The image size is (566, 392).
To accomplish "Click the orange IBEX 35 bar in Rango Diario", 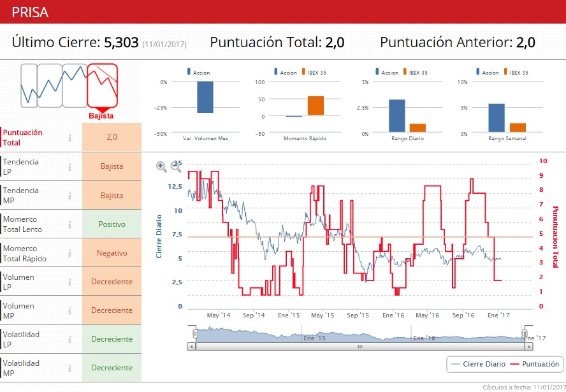I will [x=417, y=127].
